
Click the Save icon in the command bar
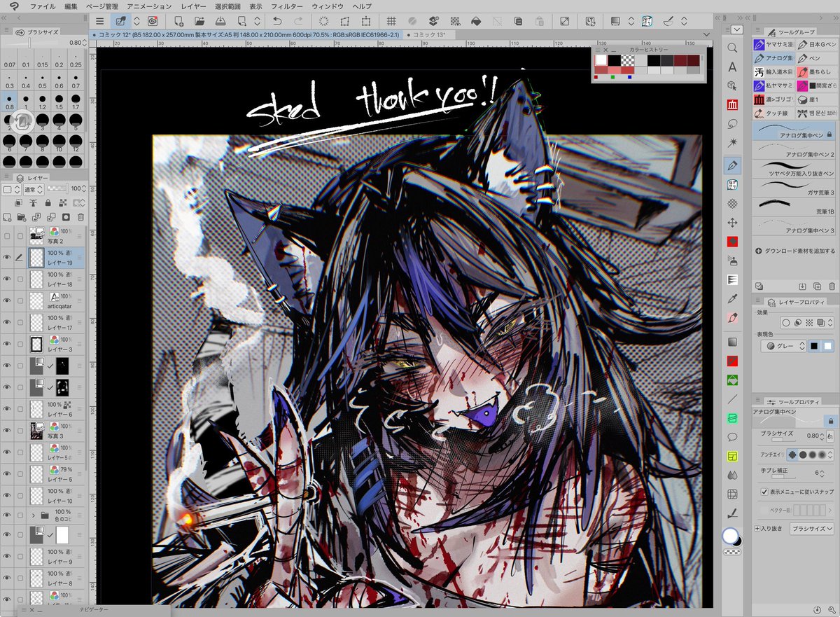click(x=219, y=21)
